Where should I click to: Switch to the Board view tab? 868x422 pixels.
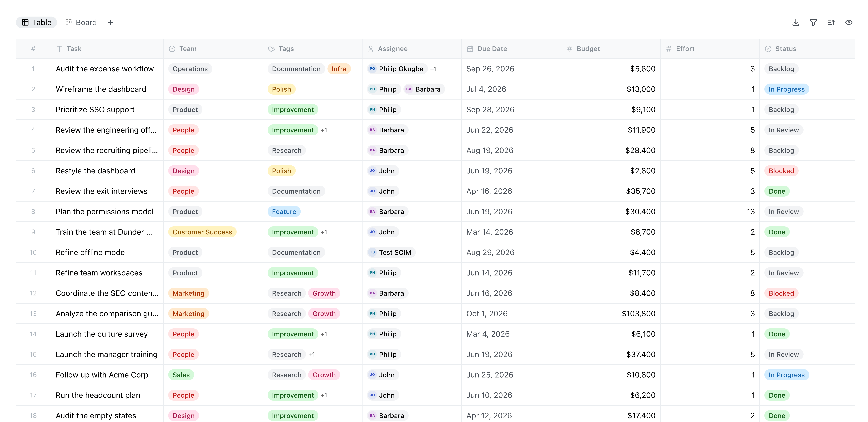point(81,23)
